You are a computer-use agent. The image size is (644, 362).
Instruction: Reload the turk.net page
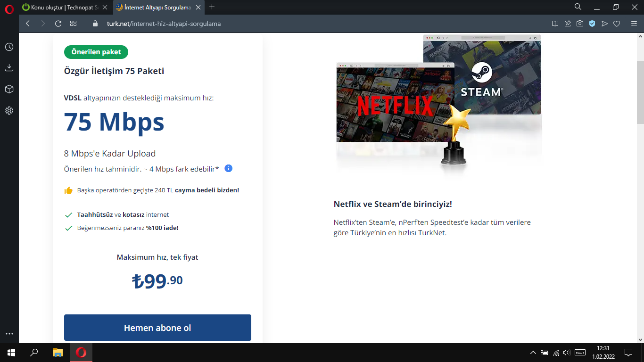tap(58, 24)
